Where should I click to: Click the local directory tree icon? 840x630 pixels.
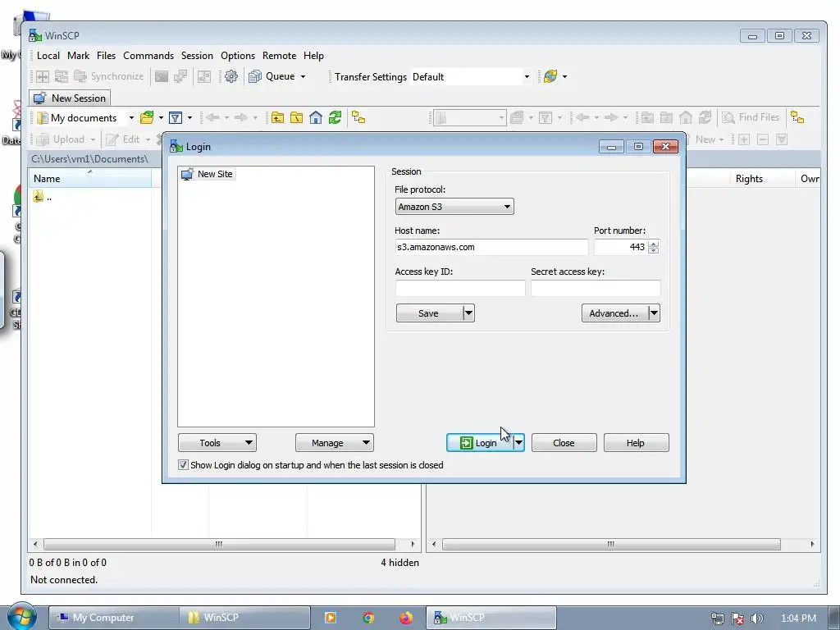point(358,118)
